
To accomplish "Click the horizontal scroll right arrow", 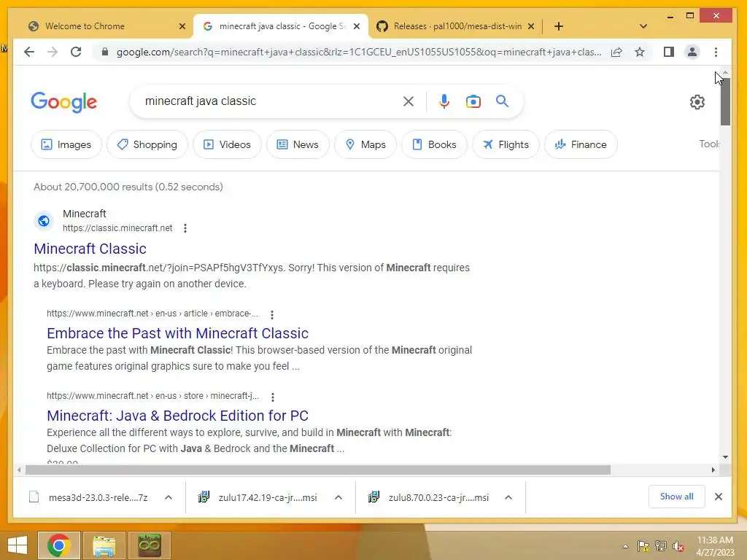I will pyautogui.click(x=713, y=470).
